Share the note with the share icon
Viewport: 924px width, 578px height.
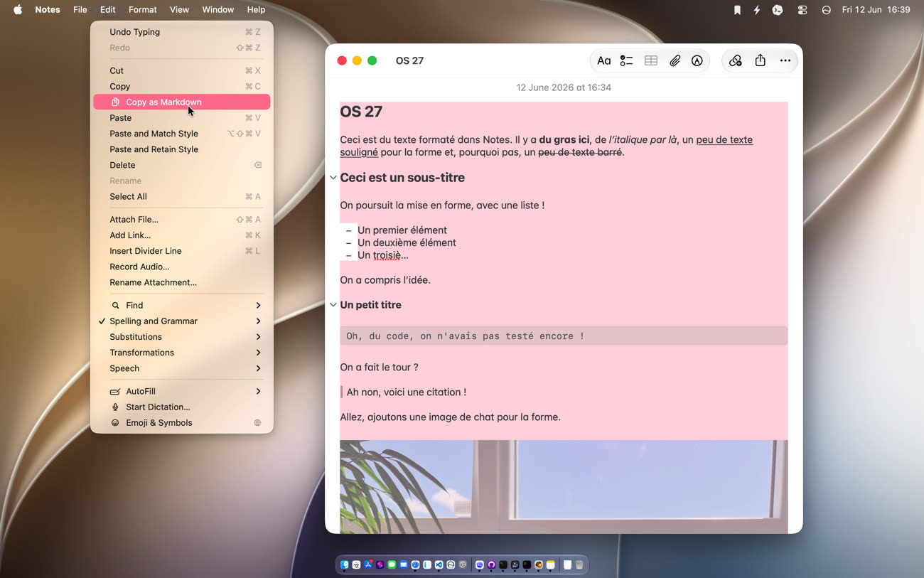coord(760,60)
